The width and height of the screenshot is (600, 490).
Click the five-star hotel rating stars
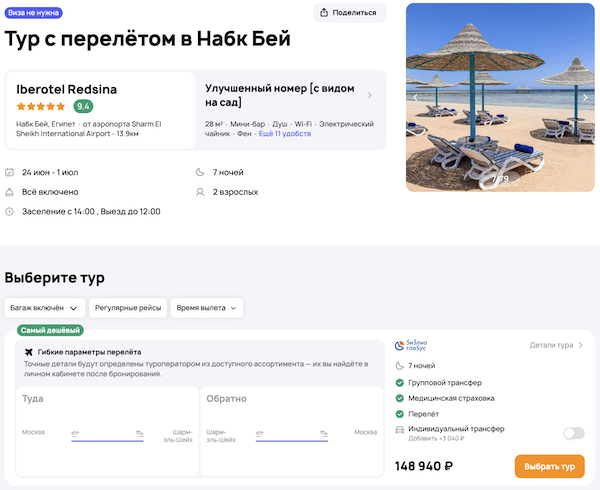43,106
